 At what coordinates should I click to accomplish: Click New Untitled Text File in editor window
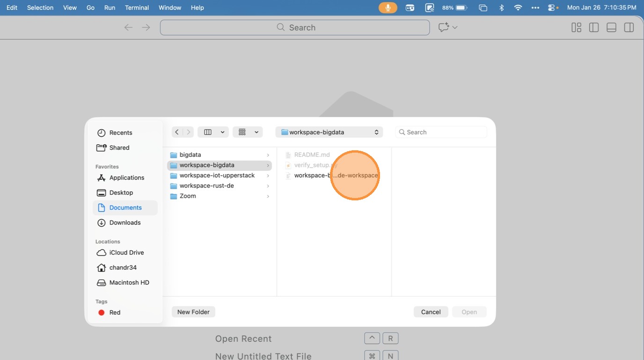[263, 356]
